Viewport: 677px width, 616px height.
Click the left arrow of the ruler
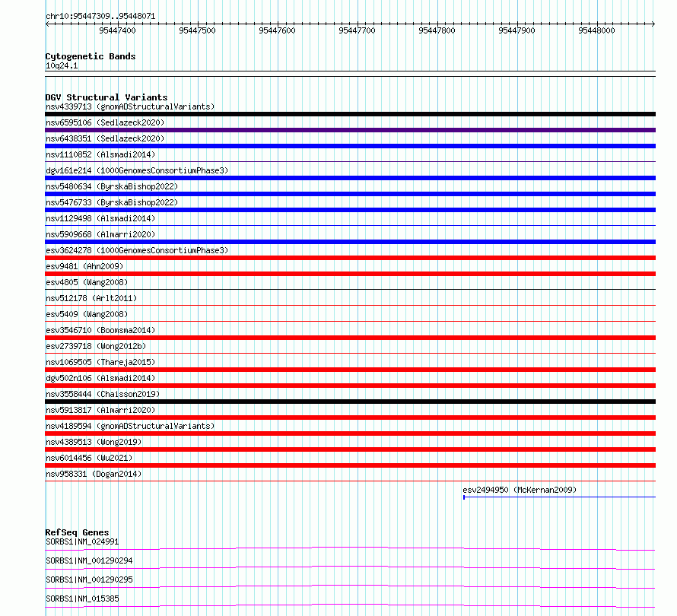47,24
